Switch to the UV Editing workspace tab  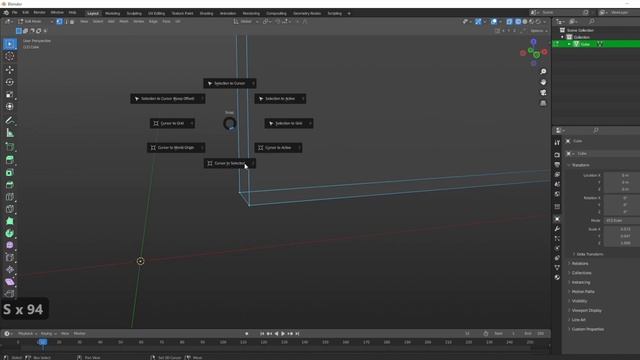click(157, 13)
